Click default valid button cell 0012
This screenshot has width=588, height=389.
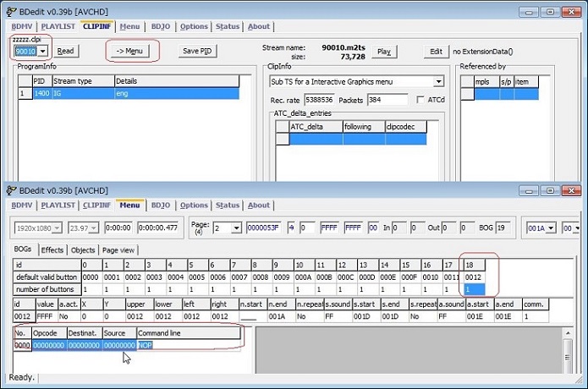point(475,277)
